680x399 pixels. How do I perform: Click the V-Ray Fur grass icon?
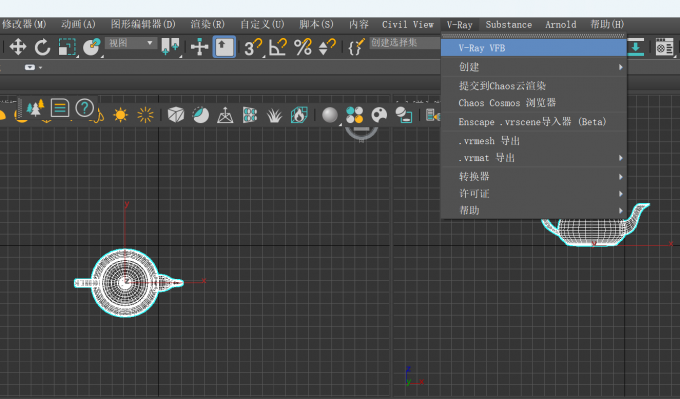coord(275,115)
